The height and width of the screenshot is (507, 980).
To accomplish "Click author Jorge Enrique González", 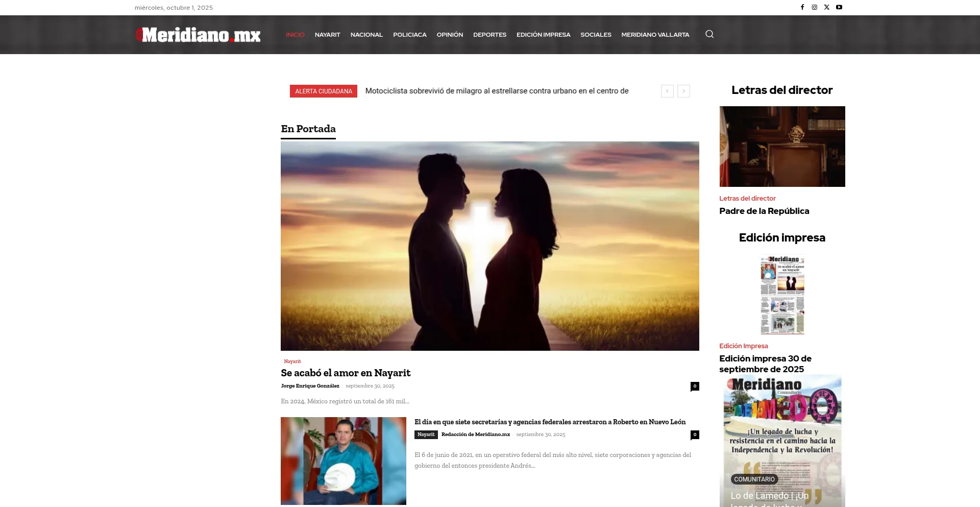I will pyautogui.click(x=310, y=386).
